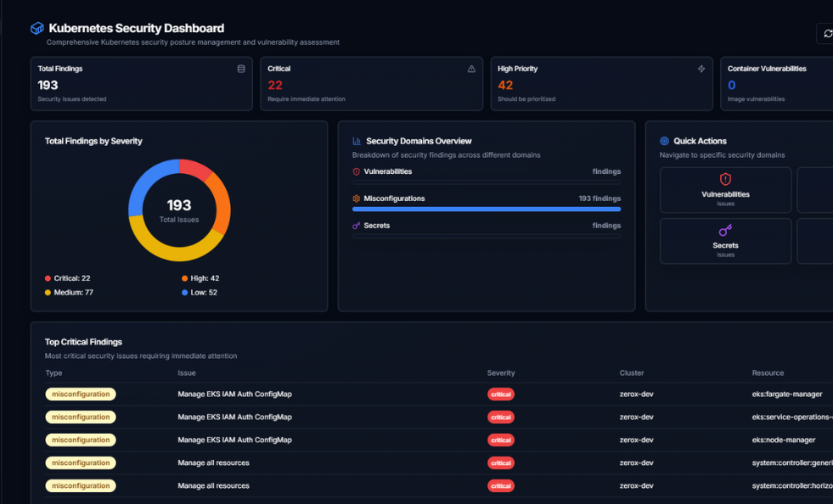Screen dimensions: 833x504
Task: Click the shield icon beside Vulnerabilities domain
Action: (x=357, y=171)
